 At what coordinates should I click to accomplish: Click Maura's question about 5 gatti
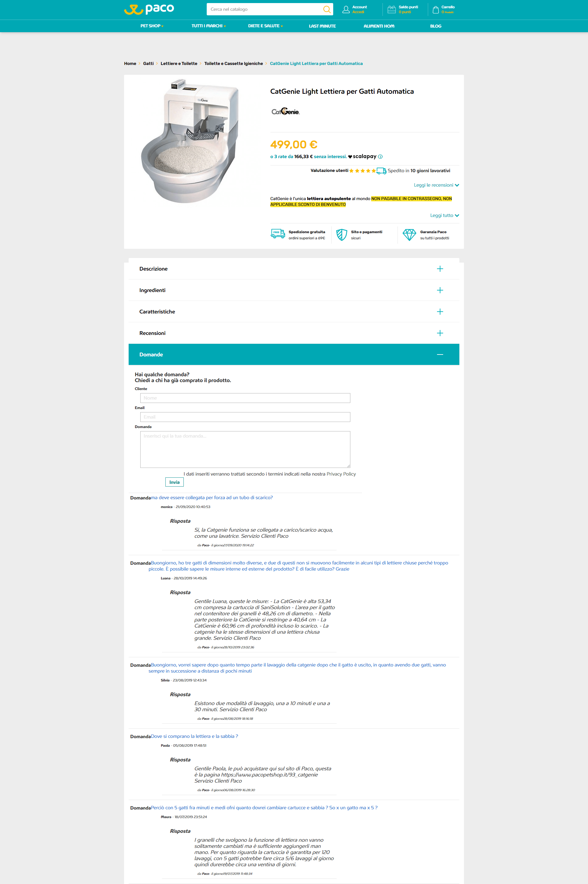pyautogui.click(x=264, y=807)
